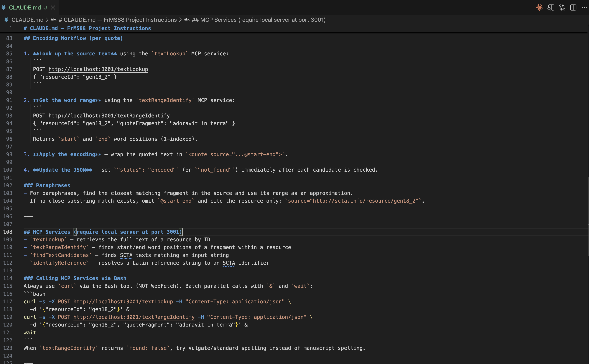Open Markdown preview to the side

[551, 8]
